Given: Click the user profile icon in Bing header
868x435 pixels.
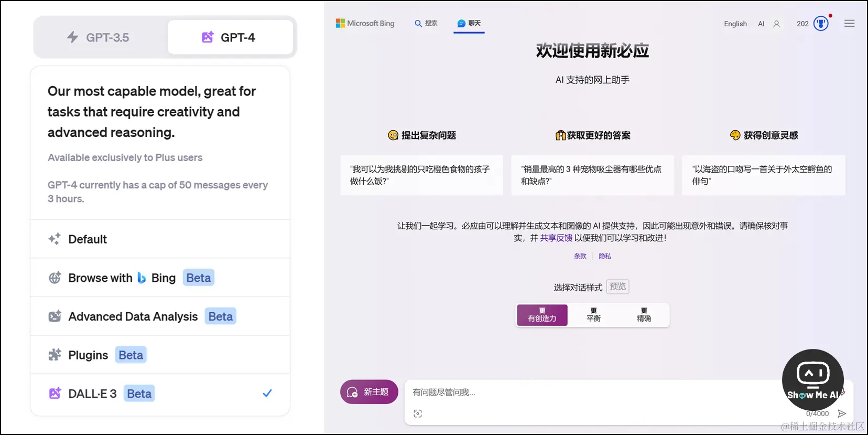Looking at the screenshot, I should coord(777,24).
